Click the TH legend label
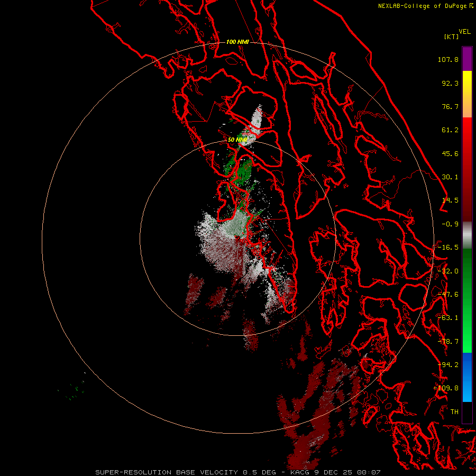 pyautogui.click(x=454, y=412)
